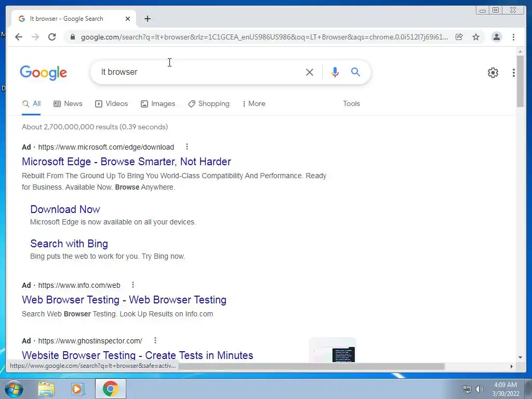Open 'Web Browser Testing' ad link
Screen dimensions: 532x399
point(124,300)
